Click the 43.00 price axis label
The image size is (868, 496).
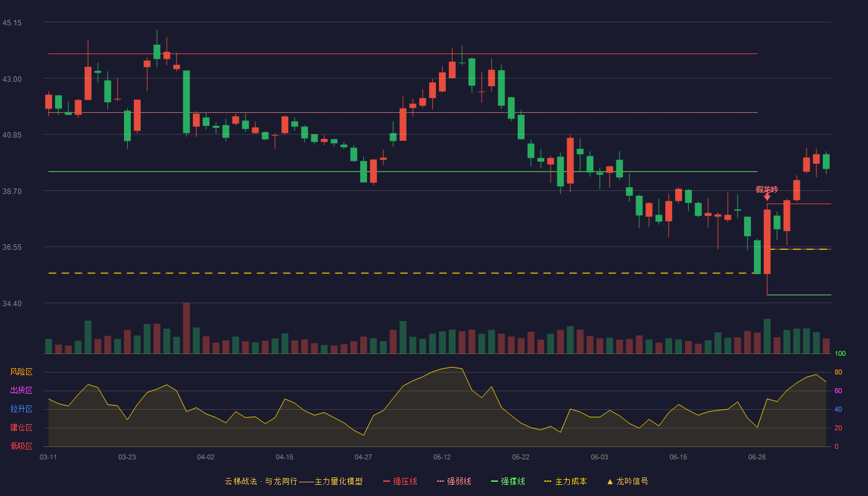tap(12, 79)
